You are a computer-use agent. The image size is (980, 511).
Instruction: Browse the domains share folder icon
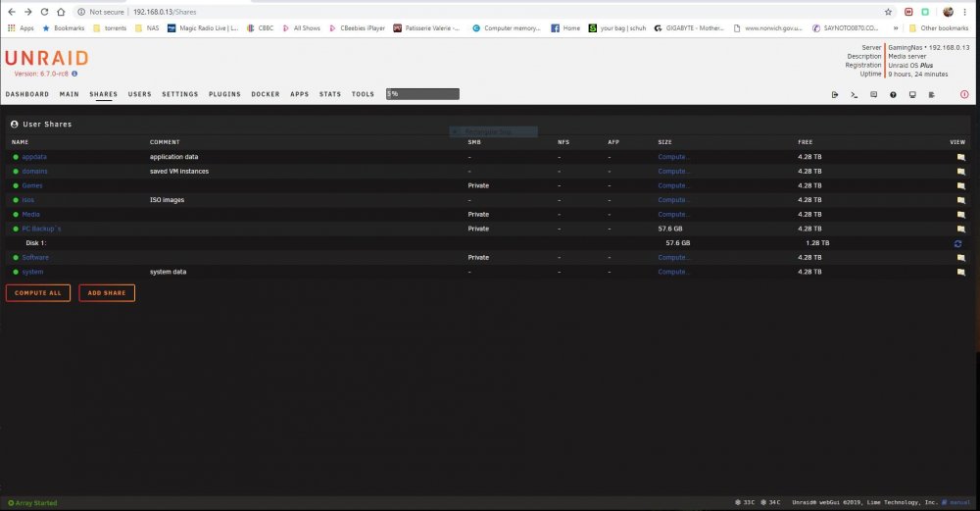tap(960, 172)
